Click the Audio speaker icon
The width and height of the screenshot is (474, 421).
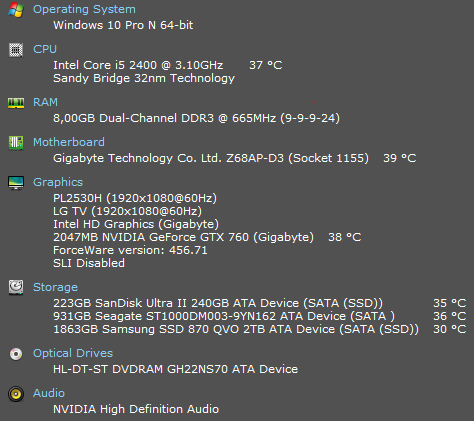(x=16, y=394)
